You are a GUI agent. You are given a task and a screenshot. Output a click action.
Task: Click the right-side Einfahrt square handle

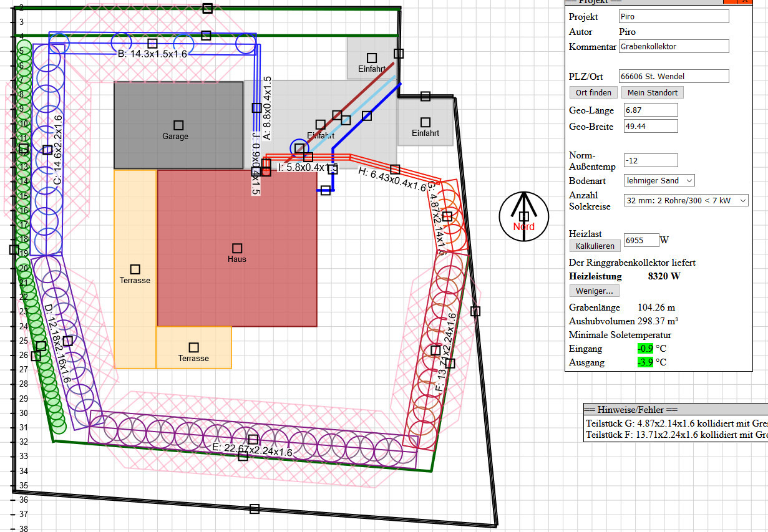pos(425,122)
